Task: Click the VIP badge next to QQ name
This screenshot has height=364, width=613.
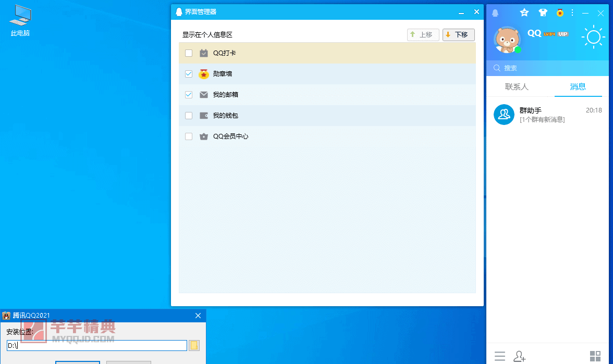Action: tap(563, 34)
